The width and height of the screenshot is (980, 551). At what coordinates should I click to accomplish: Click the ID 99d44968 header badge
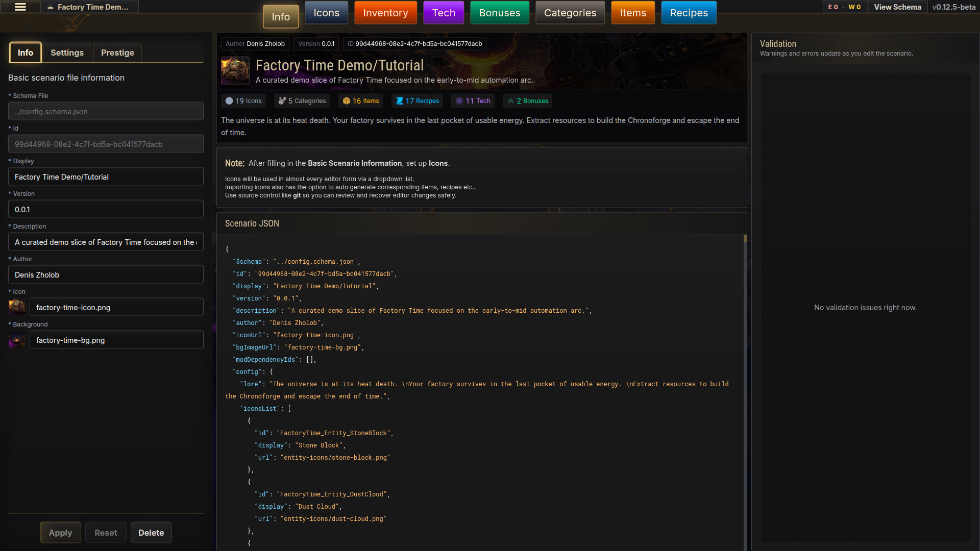(x=415, y=44)
